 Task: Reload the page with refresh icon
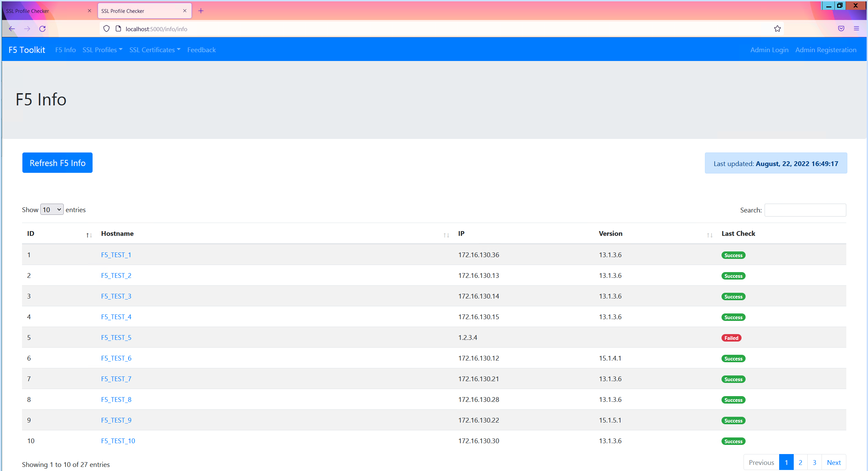pos(42,29)
